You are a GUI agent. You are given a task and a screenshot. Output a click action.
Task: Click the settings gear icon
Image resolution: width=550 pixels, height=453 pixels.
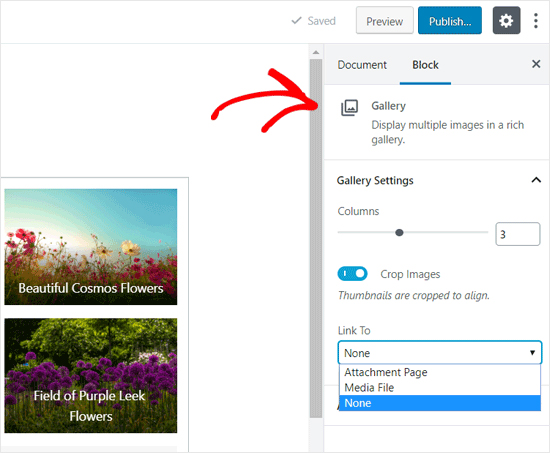click(506, 21)
